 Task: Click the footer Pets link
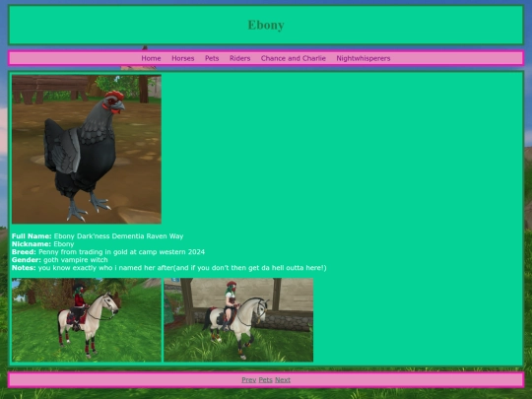(265, 380)
